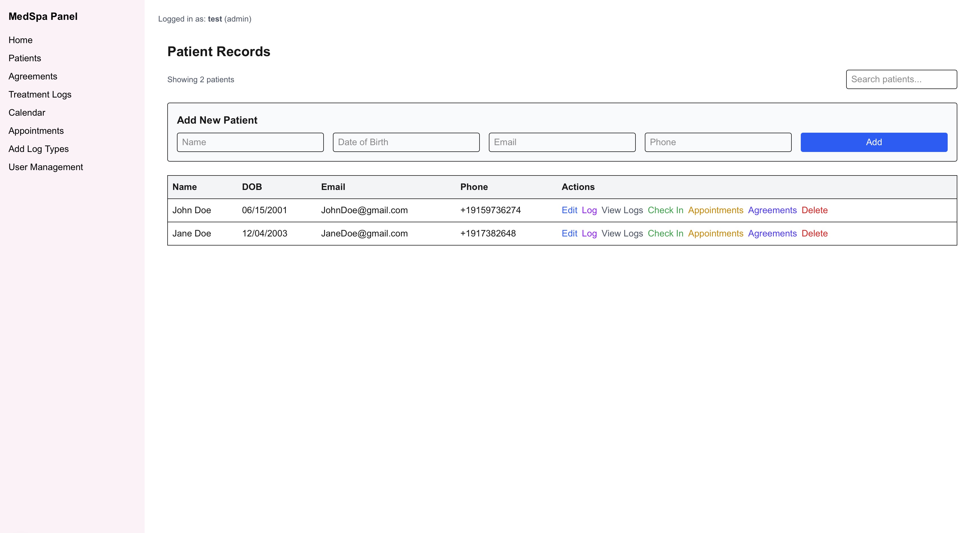This screenshot has height=533, width=980.
Task: View Logs for Jane Doe
Action: point(622,233)
